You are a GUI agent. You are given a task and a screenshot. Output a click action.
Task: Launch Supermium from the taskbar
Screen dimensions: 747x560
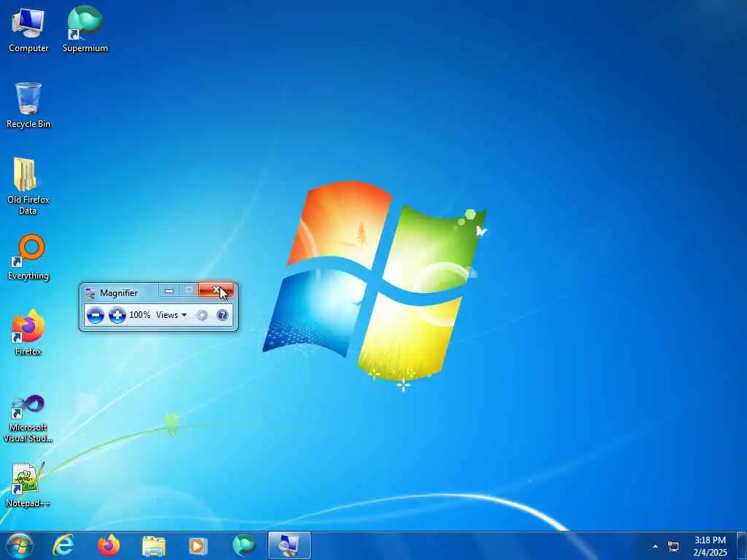coord(244,545)
